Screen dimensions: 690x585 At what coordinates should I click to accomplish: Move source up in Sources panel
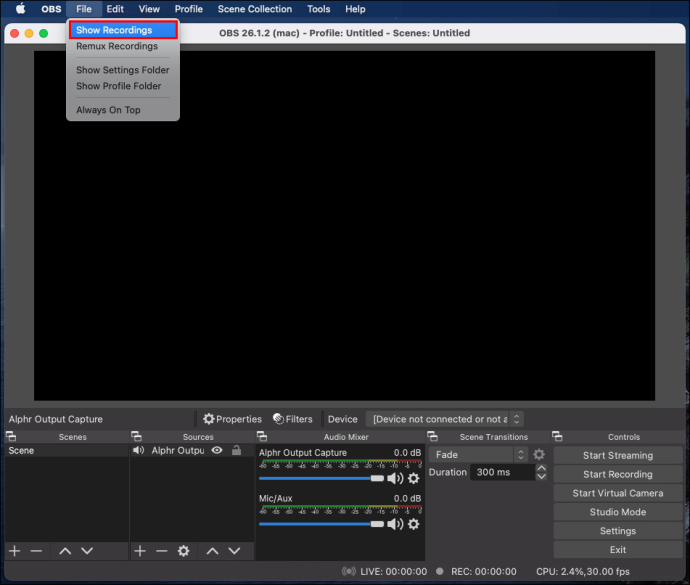coord(213,551)
